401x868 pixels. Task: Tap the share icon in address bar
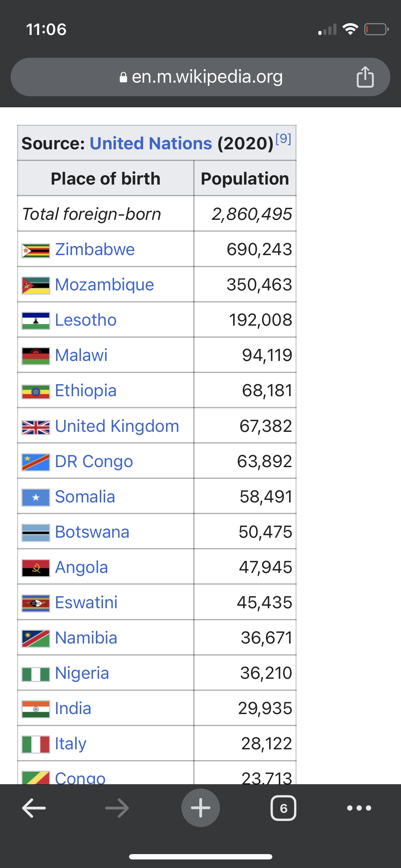coord(365,77)
